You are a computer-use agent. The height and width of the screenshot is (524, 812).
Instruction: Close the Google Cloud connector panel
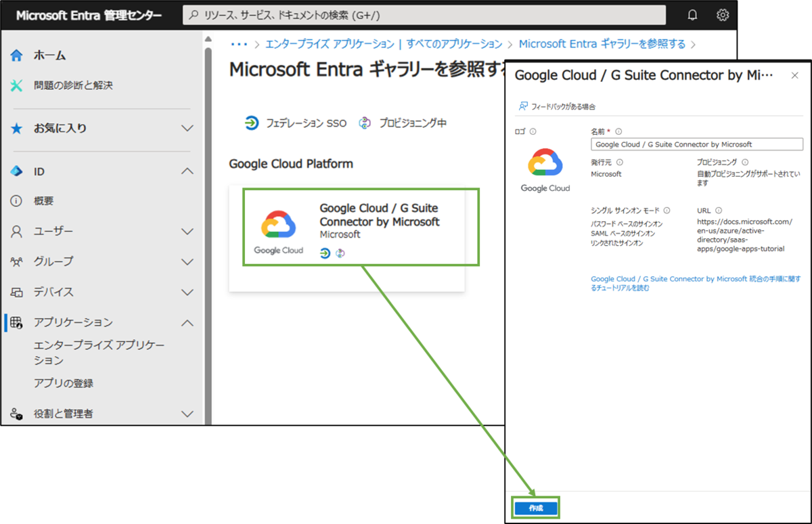coord(795,75)
